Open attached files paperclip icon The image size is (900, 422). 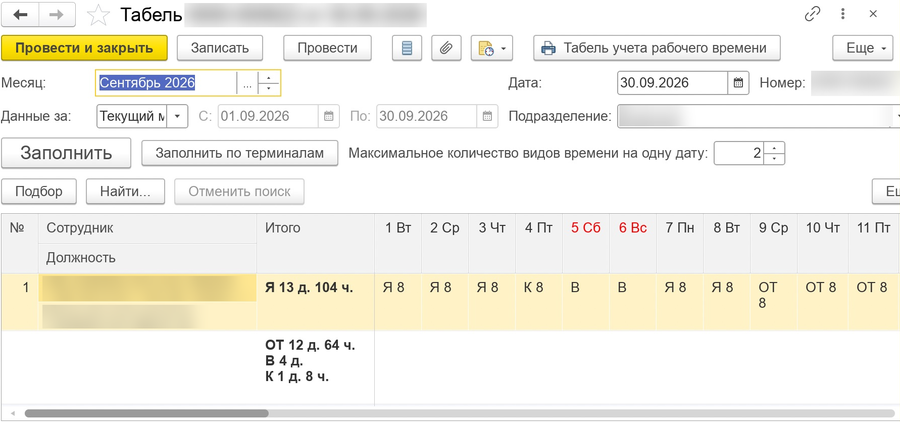pyautogui.click(x=447, y=48)
